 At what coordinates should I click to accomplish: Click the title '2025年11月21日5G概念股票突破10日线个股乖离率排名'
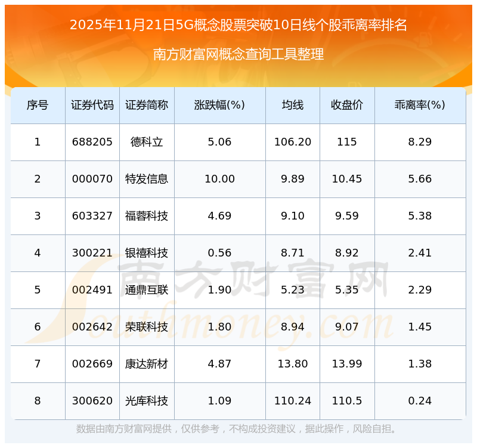point(238,25)
